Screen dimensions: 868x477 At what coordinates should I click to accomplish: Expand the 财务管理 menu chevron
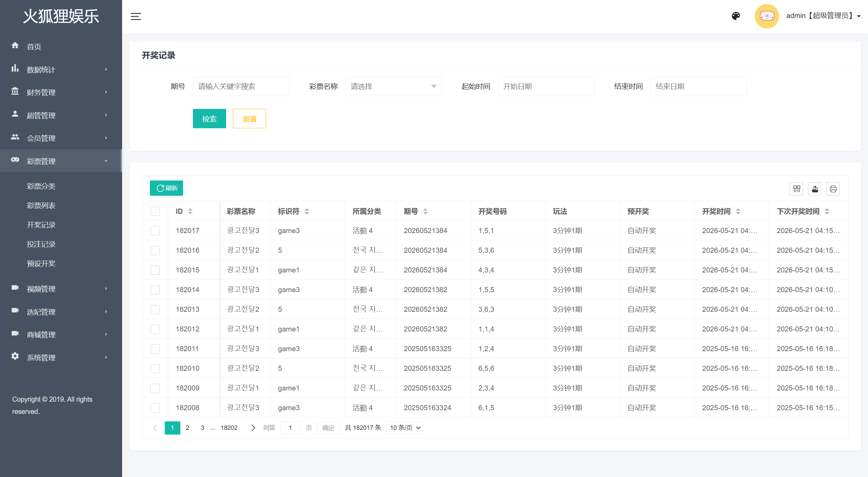coord(106,92)
